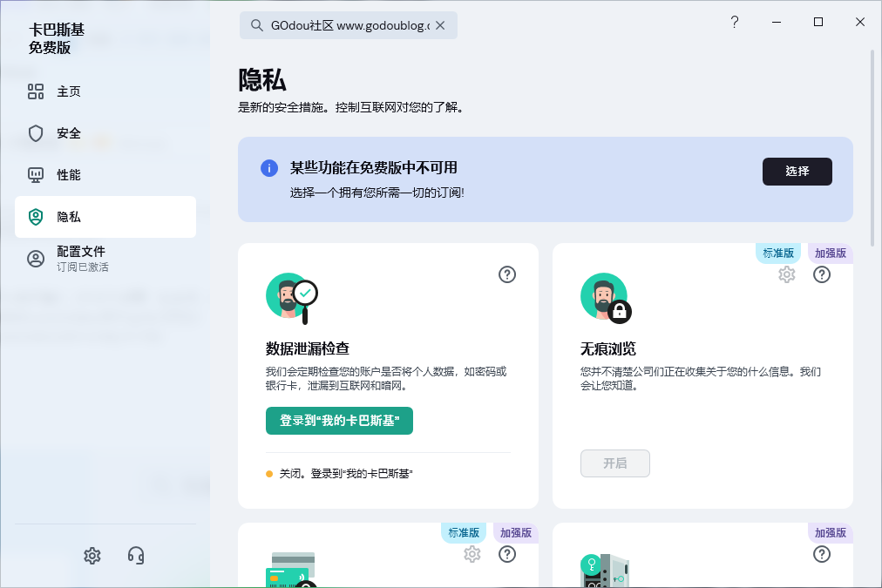The width and height of the screenshot is (882, 588).
Task: Open the gear icon on the bottom-left card
Action: (x=472, y=554)
